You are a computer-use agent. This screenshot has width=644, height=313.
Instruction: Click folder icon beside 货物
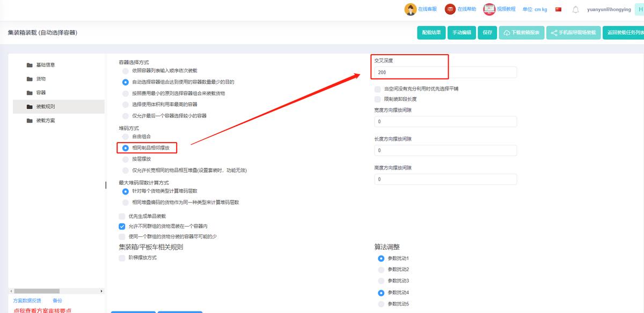point(30,79)
